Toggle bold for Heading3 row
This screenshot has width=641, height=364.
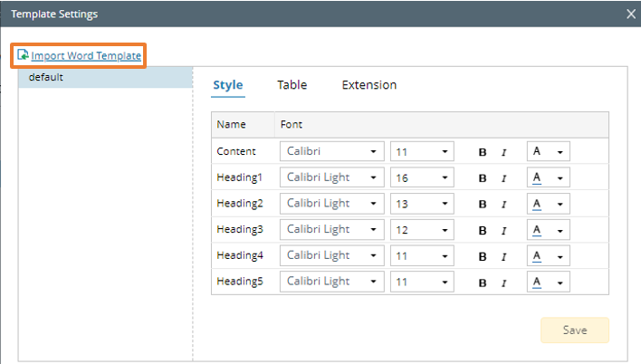(483, 230)
